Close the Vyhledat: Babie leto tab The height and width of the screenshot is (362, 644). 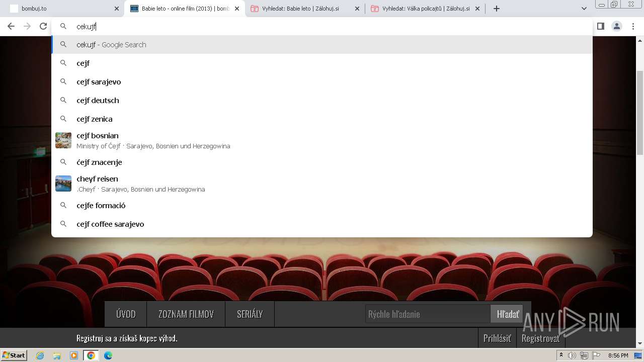(x=357, y=9)
